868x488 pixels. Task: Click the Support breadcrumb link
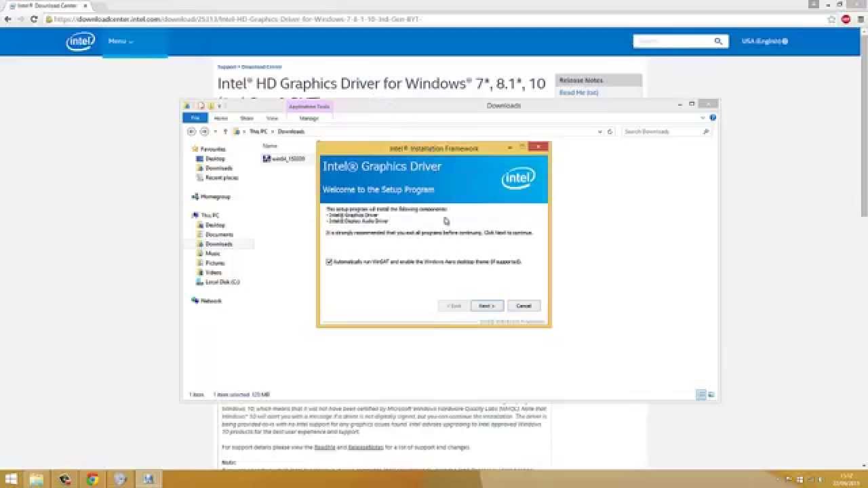[227, 67]
